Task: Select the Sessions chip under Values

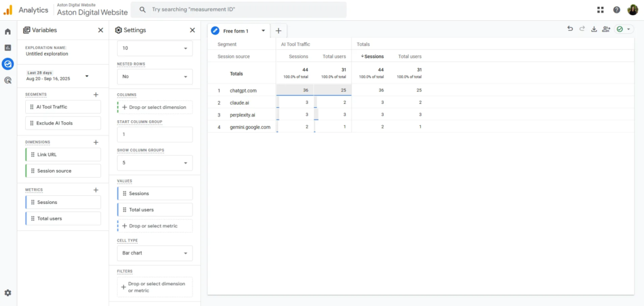Action: click(155, 193)
